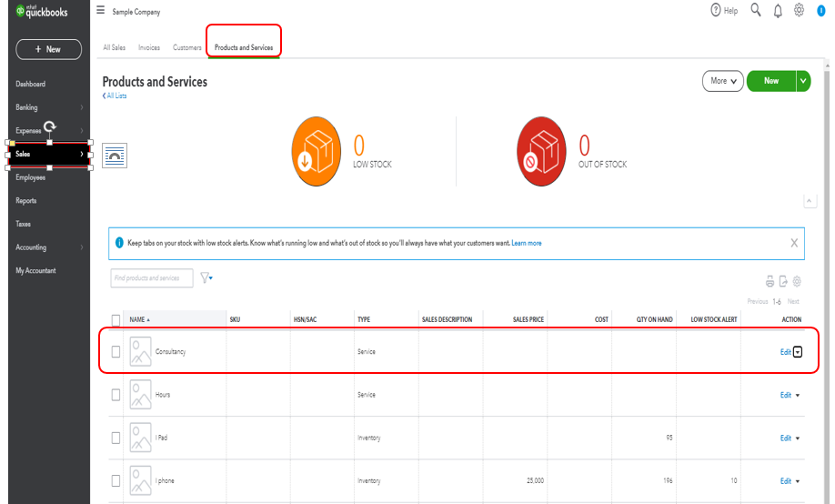Open the top-bar settings gear
Screen dimensions: 835x504
tap(799, 10)
